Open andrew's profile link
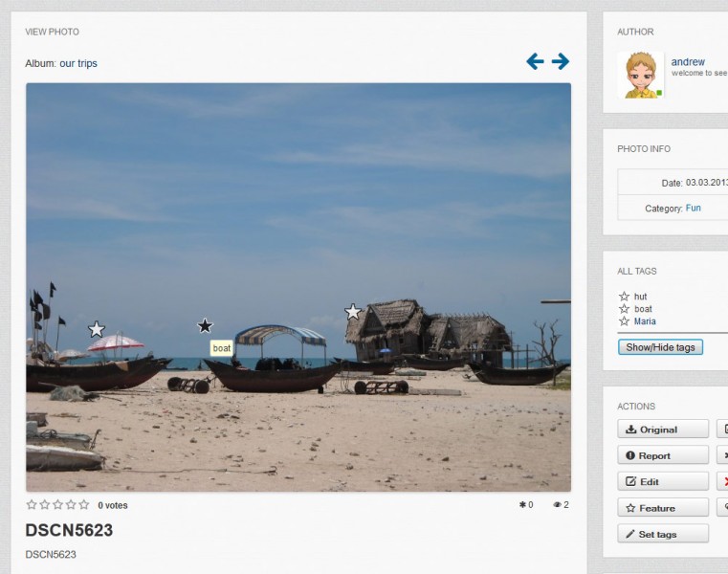The width and height of the screenshot is (728, 574). click(688, 62)
